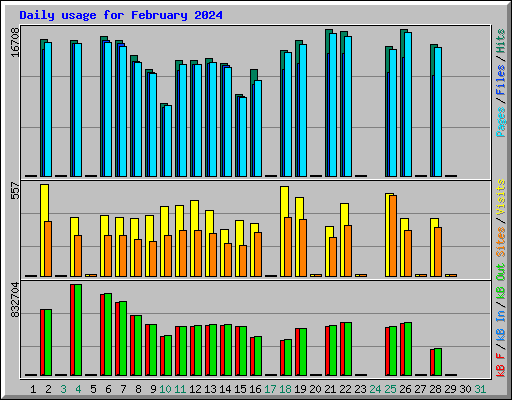Screen dimensions: 512x400
Task: Click the yellow visits bar for day 18
Action: coord(284,231)
